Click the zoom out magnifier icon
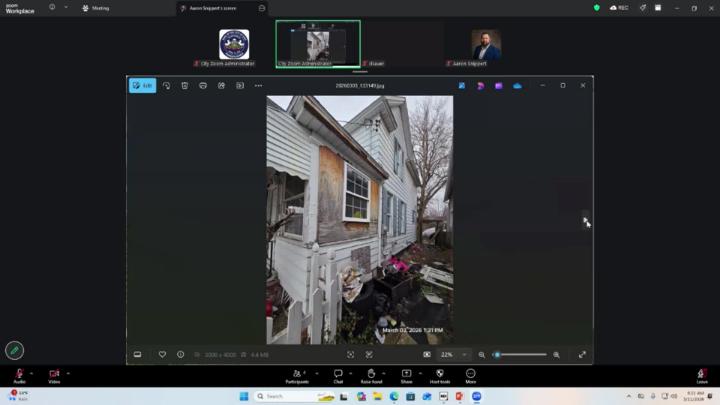Screen dimensions: 720x405 pos(482,354)
